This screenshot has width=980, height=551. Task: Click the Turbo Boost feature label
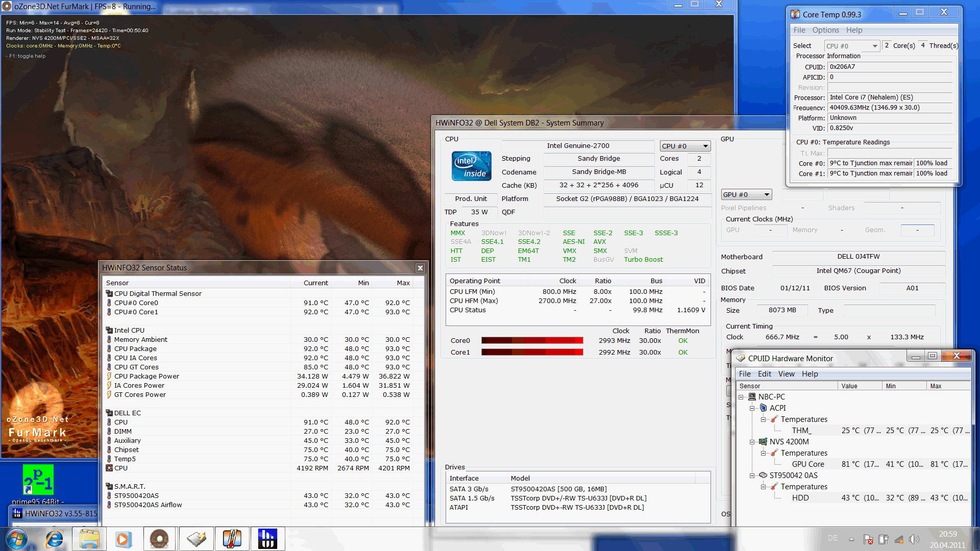pos(643,260)
